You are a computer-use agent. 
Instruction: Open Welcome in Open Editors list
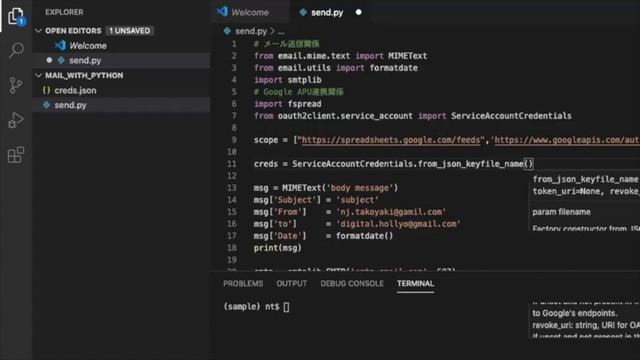pos(121,45)
